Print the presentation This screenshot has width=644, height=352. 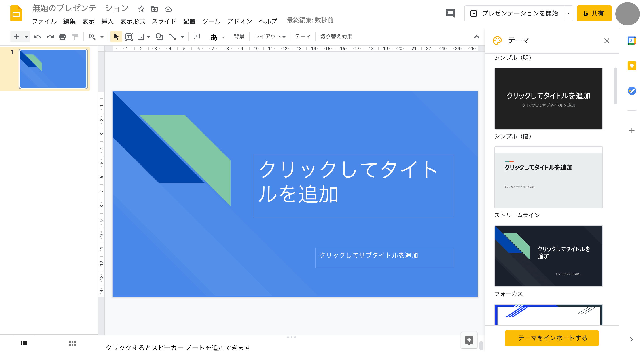coord(63,37)
